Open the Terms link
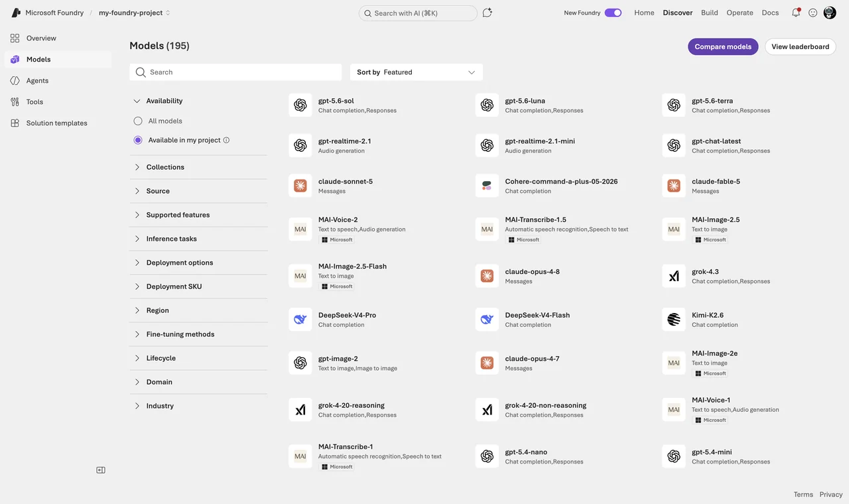This screenshot has height=504, width=849. [803, 495]
